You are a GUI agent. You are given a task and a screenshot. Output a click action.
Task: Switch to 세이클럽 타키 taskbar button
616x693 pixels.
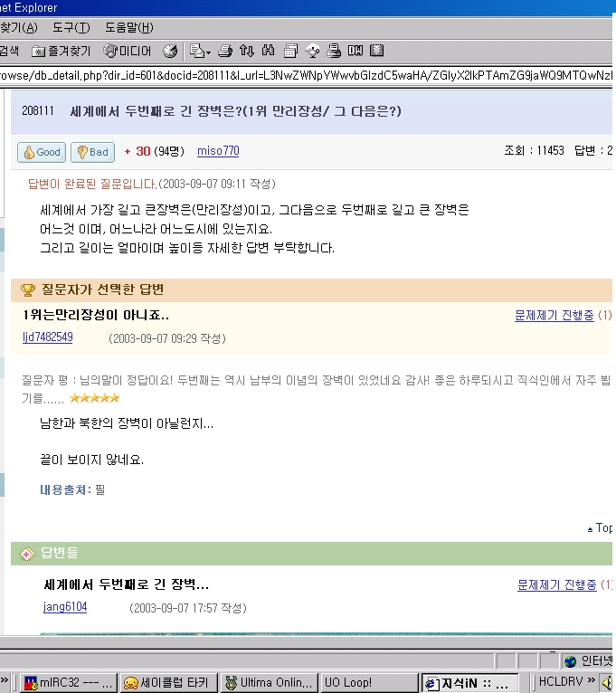tap(168, 683)
